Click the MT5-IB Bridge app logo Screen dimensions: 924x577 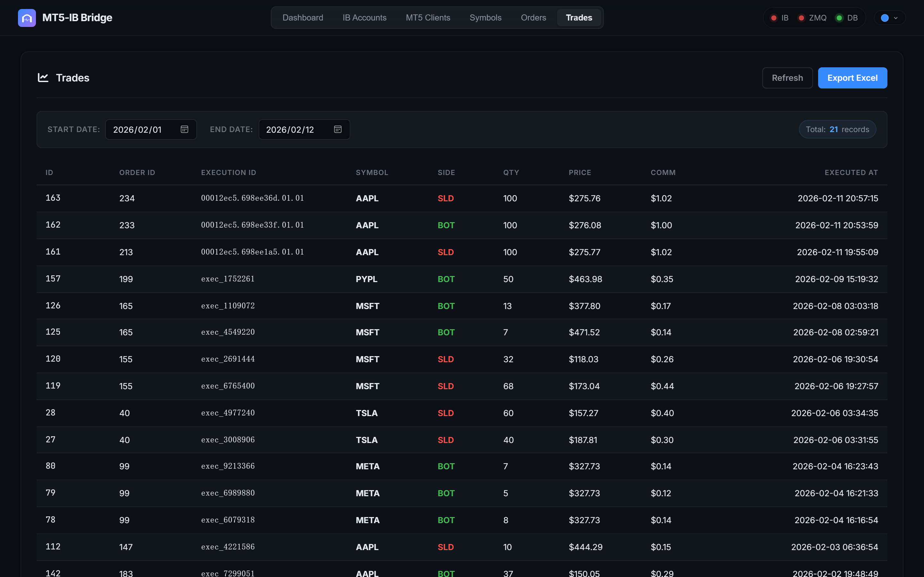point(26,18)
